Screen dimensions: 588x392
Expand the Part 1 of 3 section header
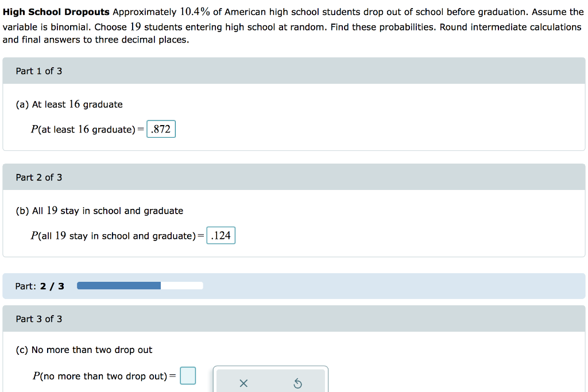38,71
